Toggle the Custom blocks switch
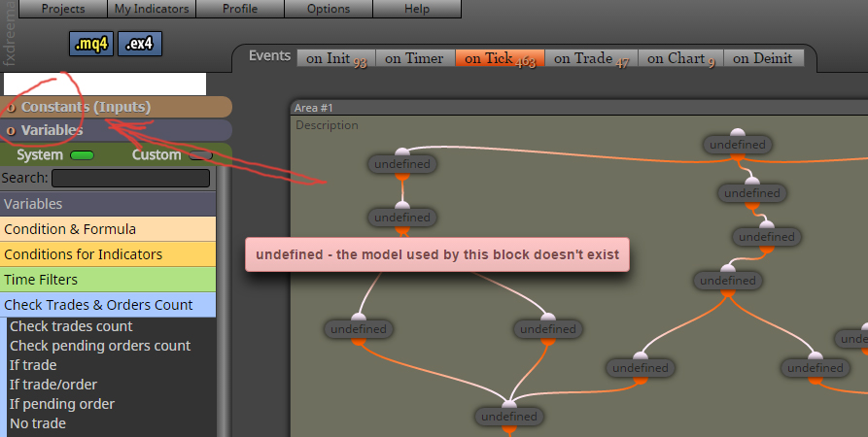Viewport: 868px width, 437px height. [x=200, y=155]
